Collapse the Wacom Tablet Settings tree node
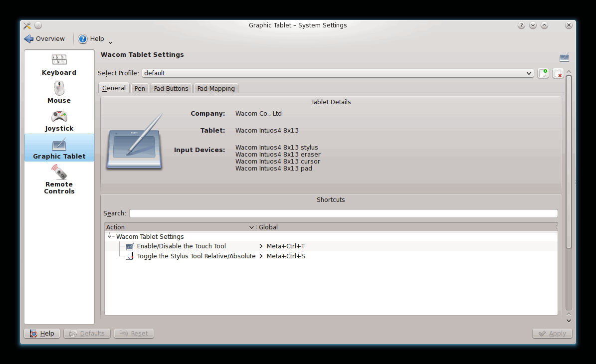 [x=109, y=236]
